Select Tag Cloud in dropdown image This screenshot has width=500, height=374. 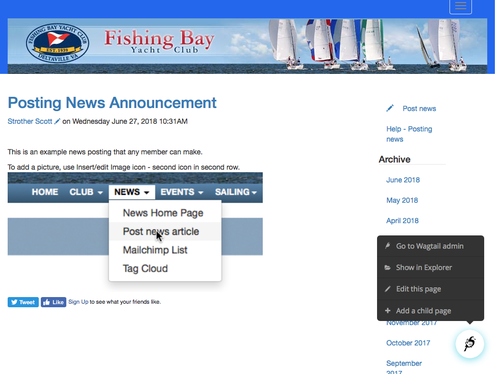(145, 269)
